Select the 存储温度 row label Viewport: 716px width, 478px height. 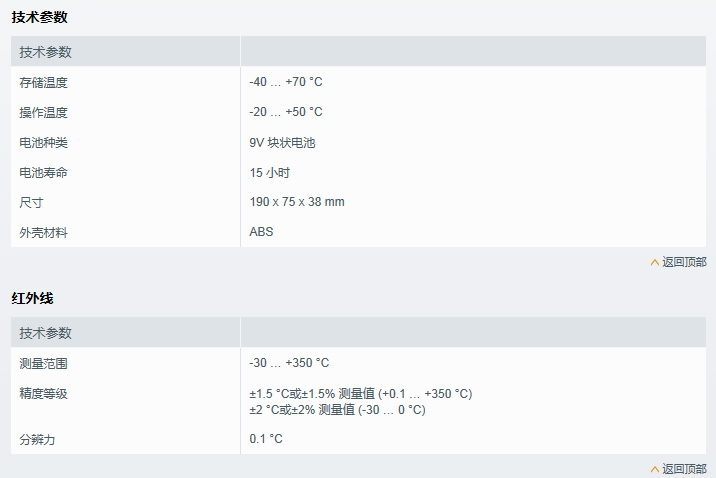pyautogui.click(x=44, y=82)
